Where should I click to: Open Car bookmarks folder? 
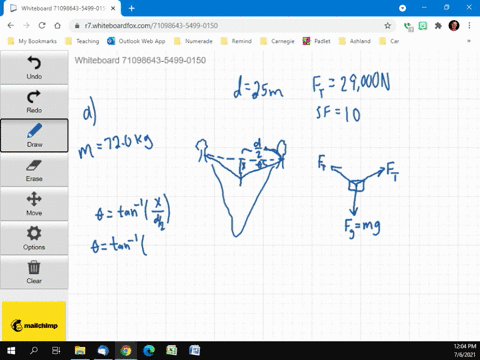[x=390, y=41]
